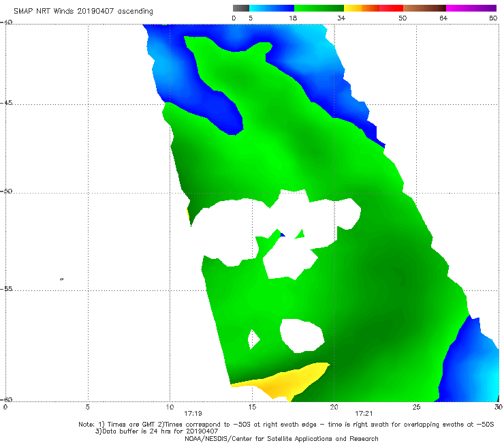Click the color scale label '64'
The image size is (504, 443).
coord(443,18)
